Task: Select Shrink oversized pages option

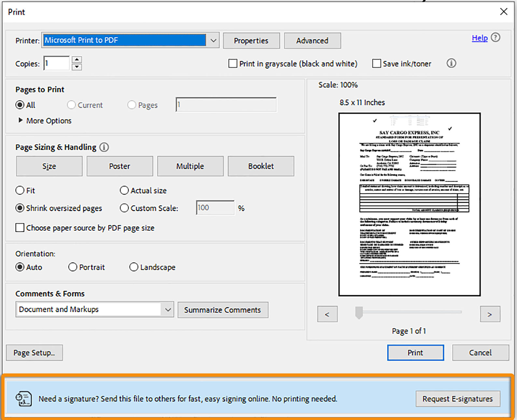Action: point(20,208)
